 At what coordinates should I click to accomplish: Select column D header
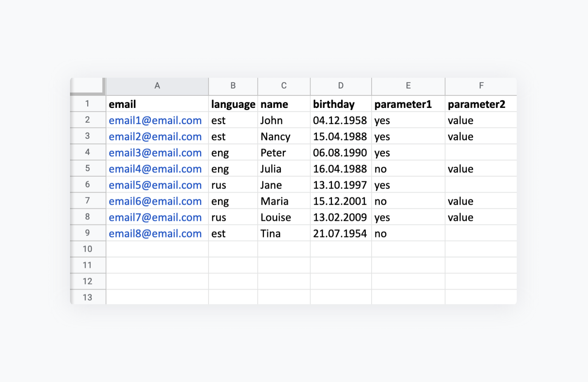(341, 86)
